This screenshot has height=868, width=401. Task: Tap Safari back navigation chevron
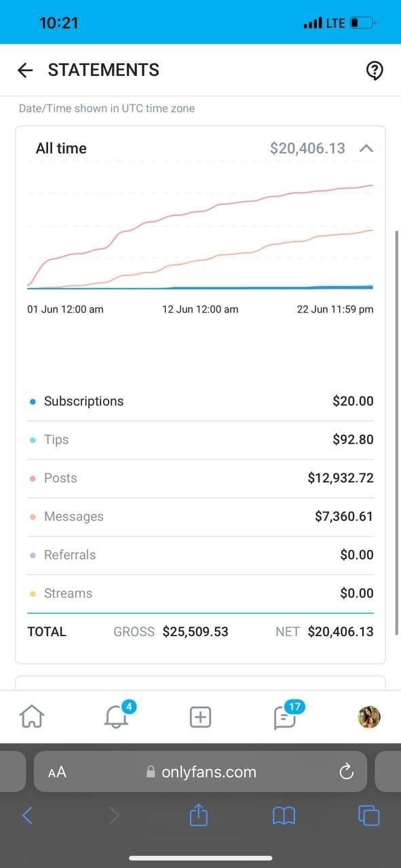27,815
